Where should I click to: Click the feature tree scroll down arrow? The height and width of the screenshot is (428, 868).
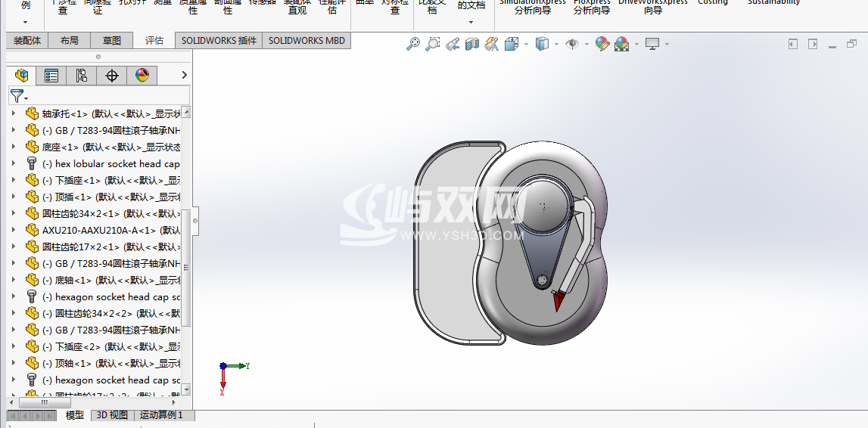187,389
